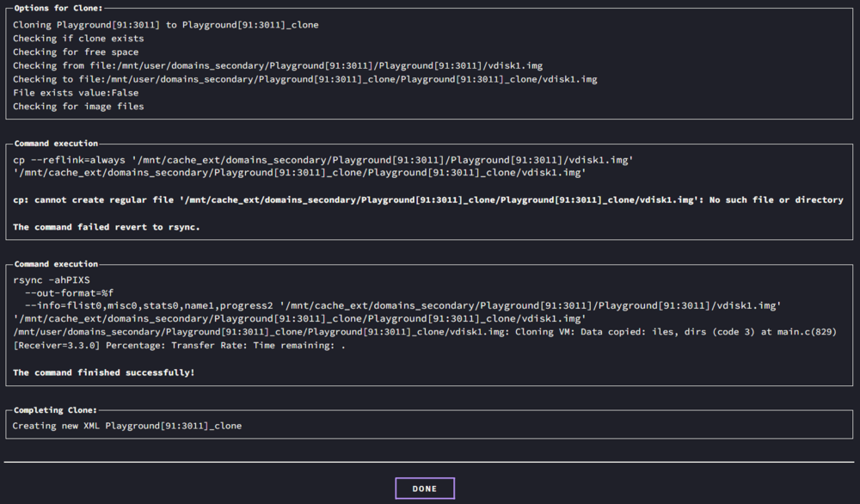Select the "File exists value:False" text

pyautogui.click(x=76, y=93)
